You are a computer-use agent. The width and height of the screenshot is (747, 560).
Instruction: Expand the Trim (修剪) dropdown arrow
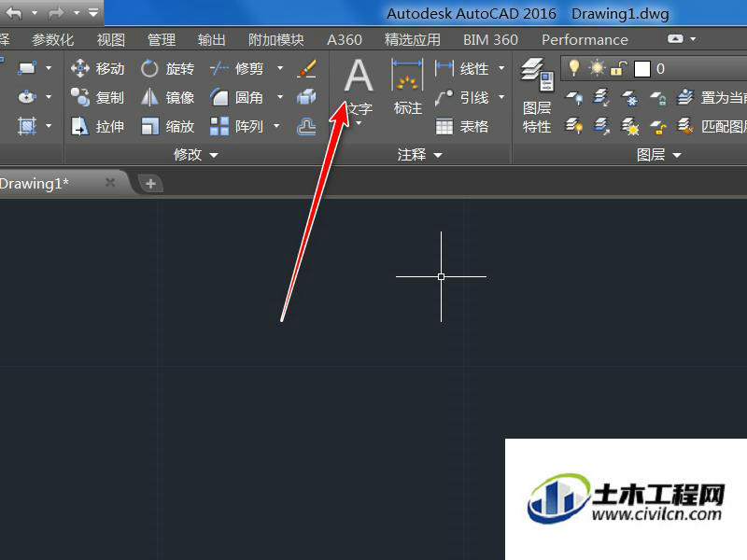point(280,68)
